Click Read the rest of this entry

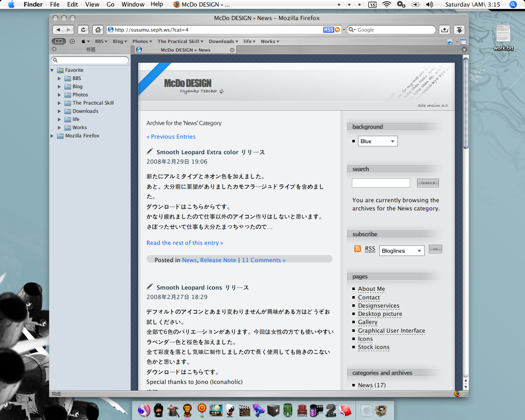[x=185, y=243]
